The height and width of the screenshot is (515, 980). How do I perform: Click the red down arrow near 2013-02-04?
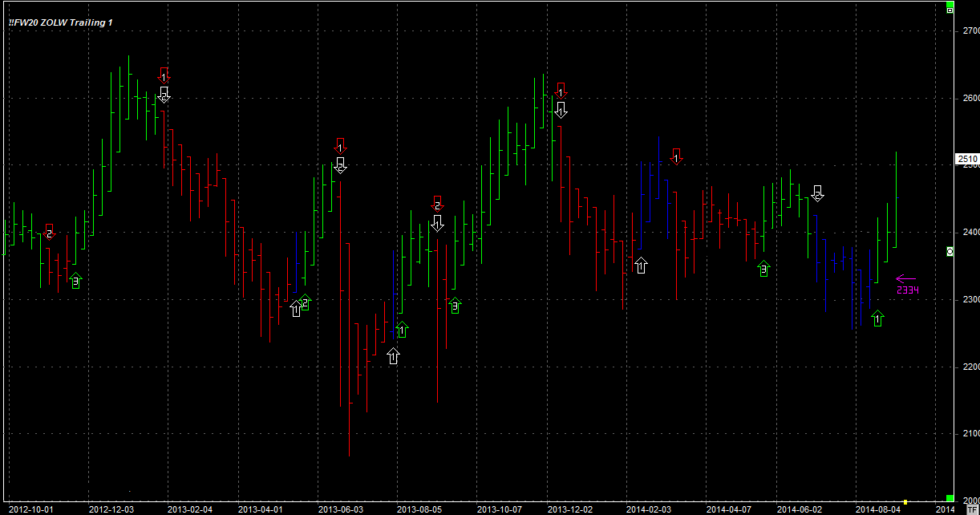164,75
